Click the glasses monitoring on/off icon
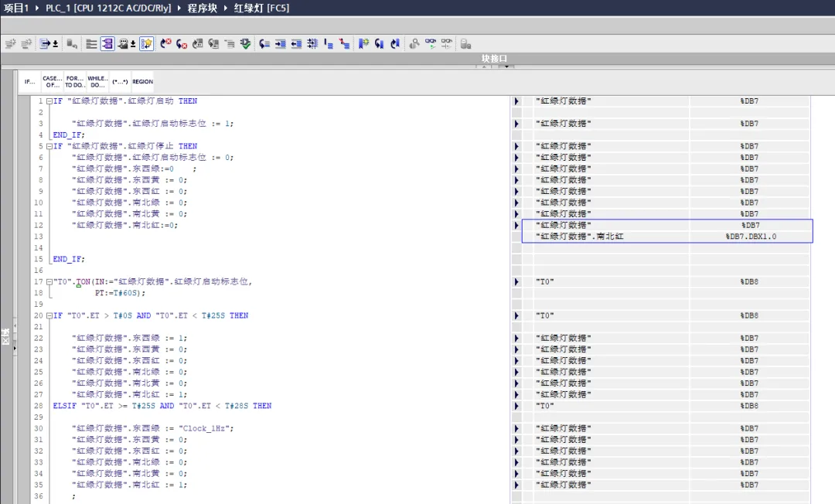Image resolution: width=835 pixels, height=504 pixels. click(431, 44)
